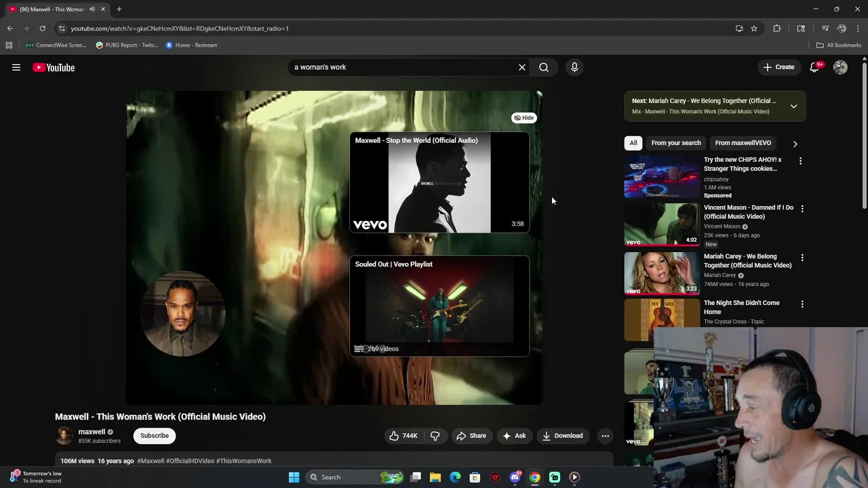This screenshot has width=868, height=488.
Task: Subscribe to the maxwell channel
Action: coord(155,436)
